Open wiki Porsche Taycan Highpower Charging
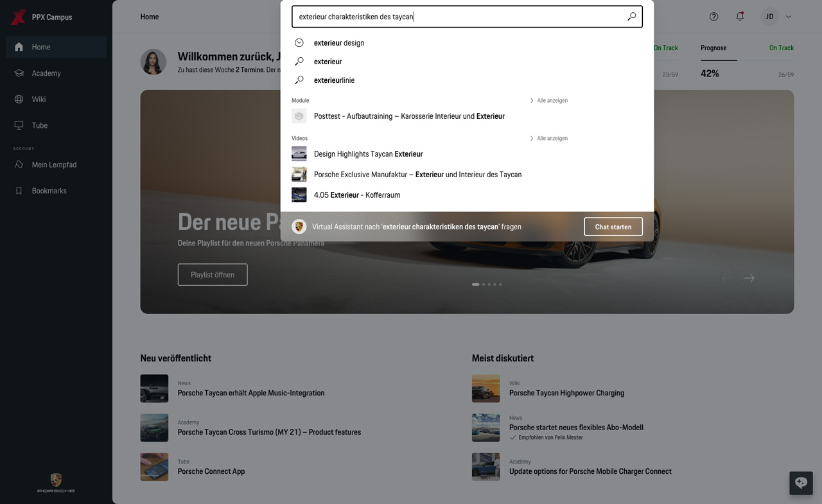The image size is (822, 504). [566, 393]
